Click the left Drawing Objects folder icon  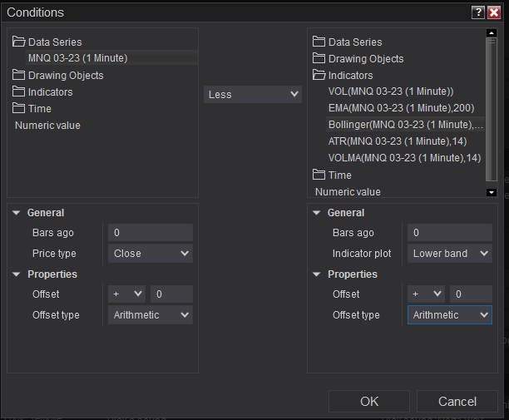pos(19,75)
